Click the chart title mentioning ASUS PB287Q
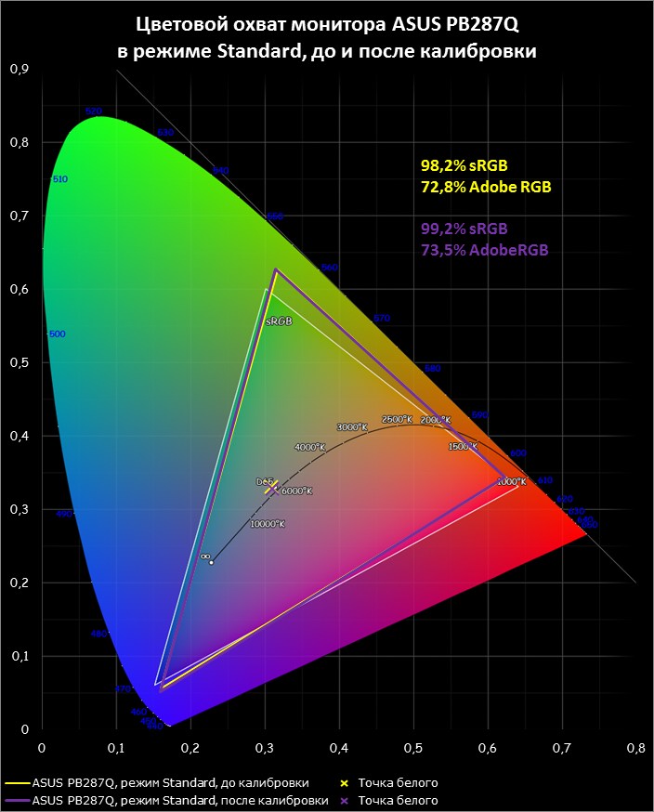The image size is (654, 812). click(327, 38)
